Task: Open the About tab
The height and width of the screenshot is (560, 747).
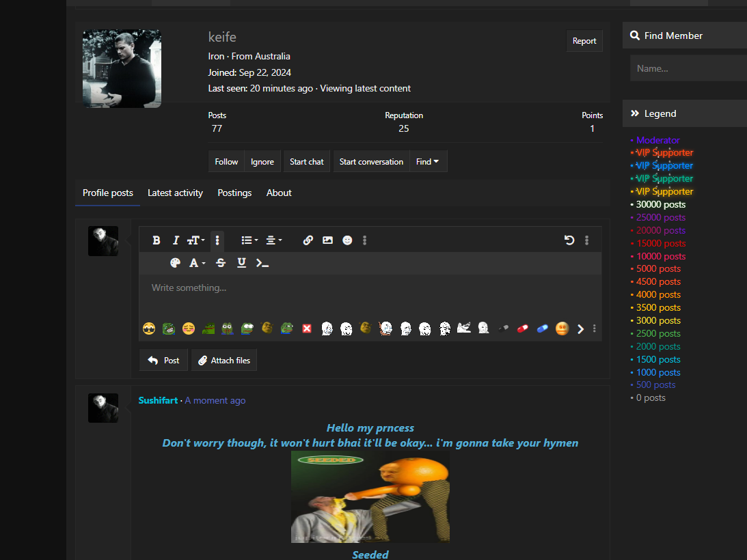Action: pyautogui.click(x=279, y=193)
